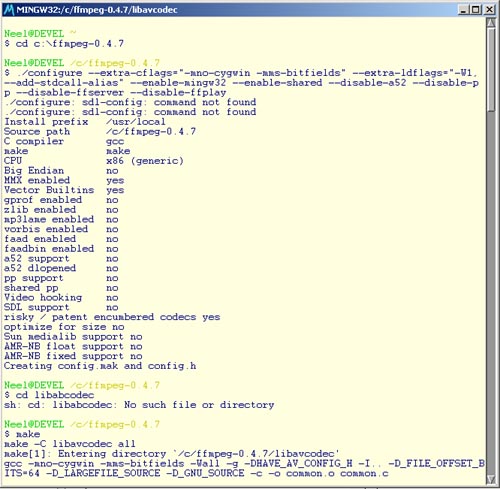The image size is (500, 489).
Task: Maximize the MINGW32 terminal window
Action: (x=475, y=10)
